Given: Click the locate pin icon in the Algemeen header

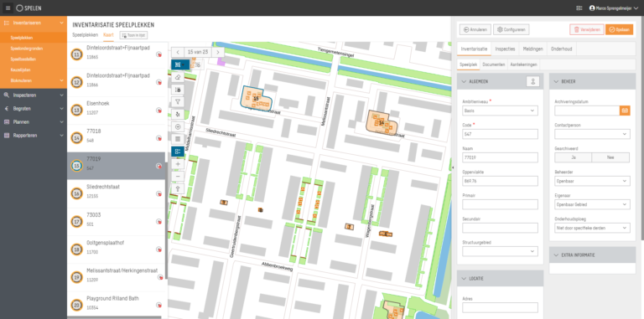Looking at the screenshot, I should (532, 81).
